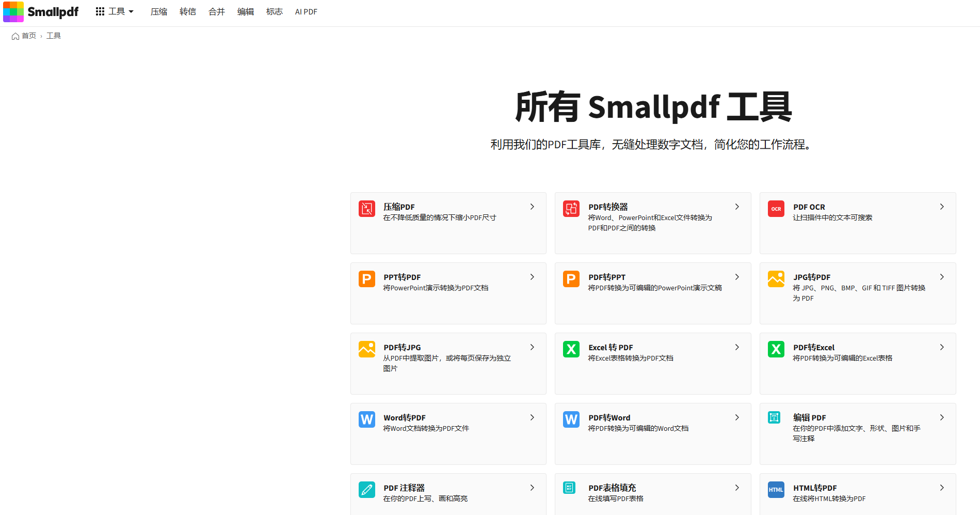Expand the 工具 dropdown menu
980x515 pixels.
point(115,12)
